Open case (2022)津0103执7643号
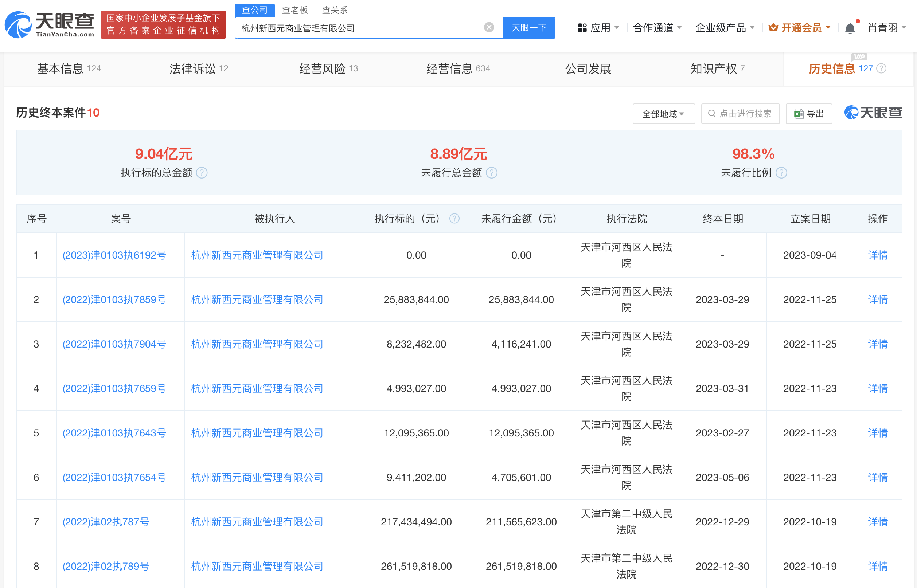Image resolution: width=917 pixels, height=588 pixels. click(x=114, y=433)
